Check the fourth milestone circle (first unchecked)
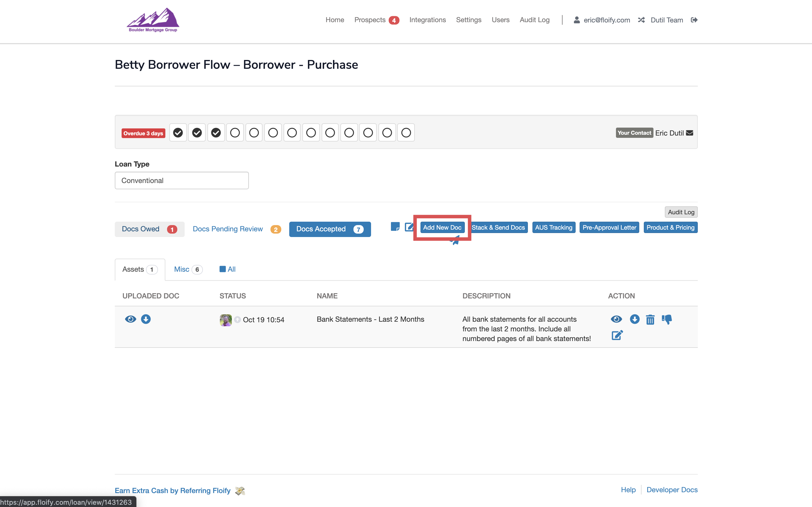The width and height of the screenshot is (812, 507). (235, 133)
